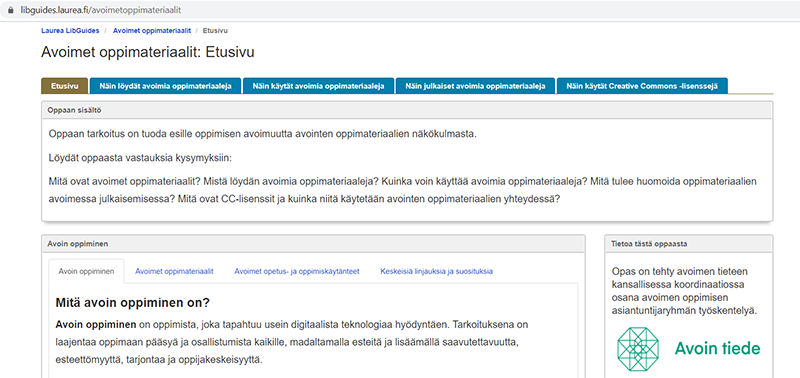Image resolution: width=800 pixels, height=378 pixels.
Task: Open Näin käytät Creative Commons -lisenssejä tab
Action: [642, 86]
